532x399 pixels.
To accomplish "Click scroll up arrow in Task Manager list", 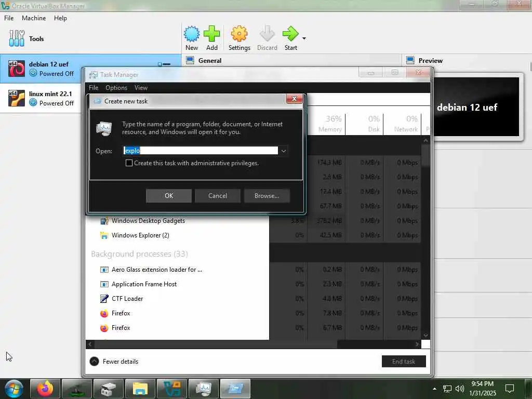I will 426,140.
